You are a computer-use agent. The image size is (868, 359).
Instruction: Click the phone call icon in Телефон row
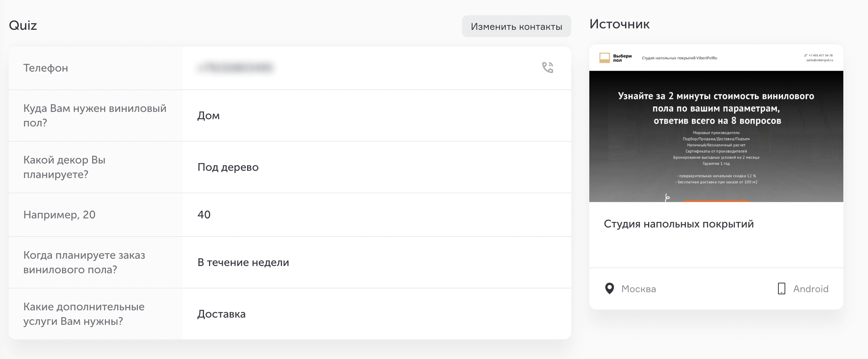548,68
